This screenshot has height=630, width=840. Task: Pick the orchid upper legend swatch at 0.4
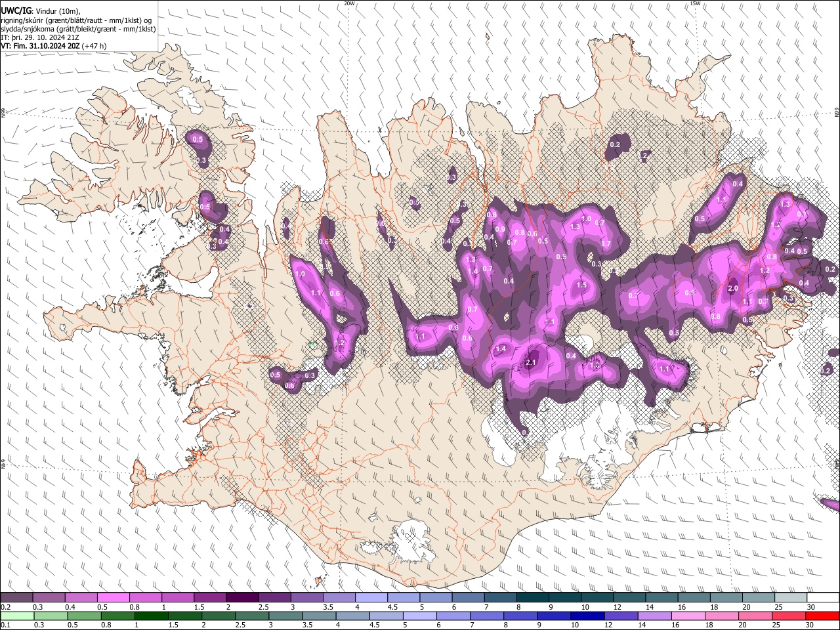[x=81, y=598]
